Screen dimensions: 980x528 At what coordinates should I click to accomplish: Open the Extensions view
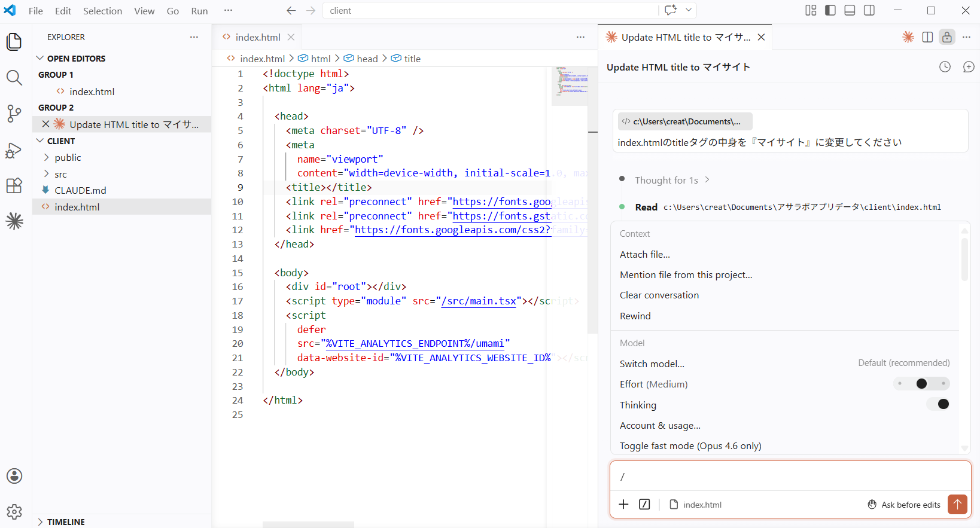pos(14,185)
